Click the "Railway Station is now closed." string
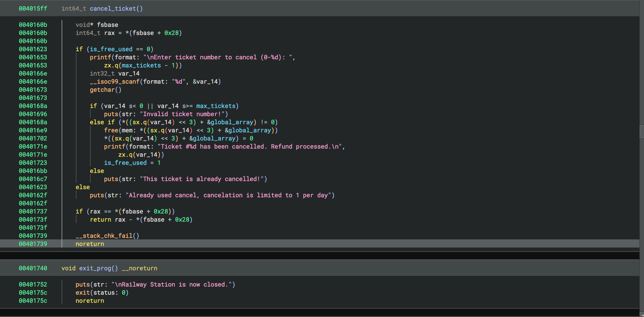Screen dimensions: 644x317 (x=171, y=285)
